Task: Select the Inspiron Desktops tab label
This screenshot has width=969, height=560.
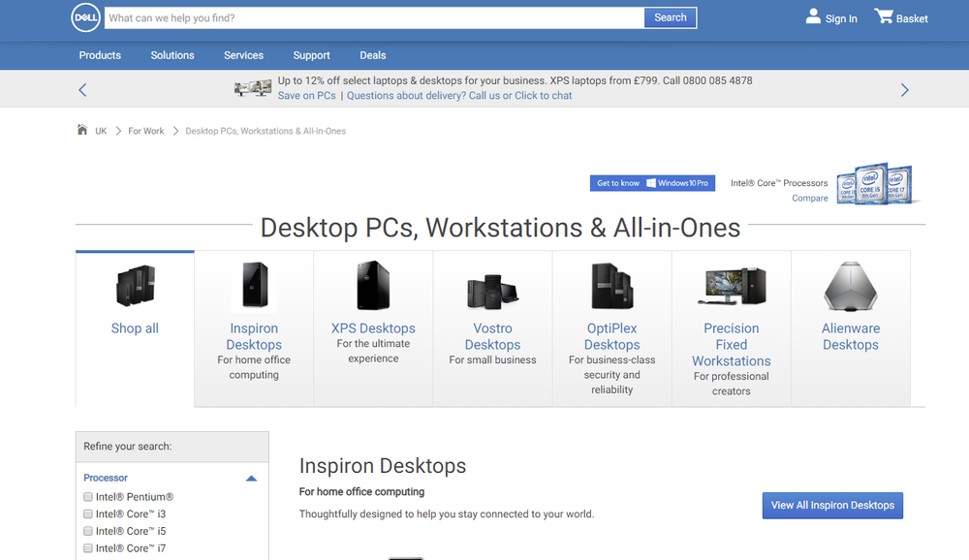Action: coord(254,336)
